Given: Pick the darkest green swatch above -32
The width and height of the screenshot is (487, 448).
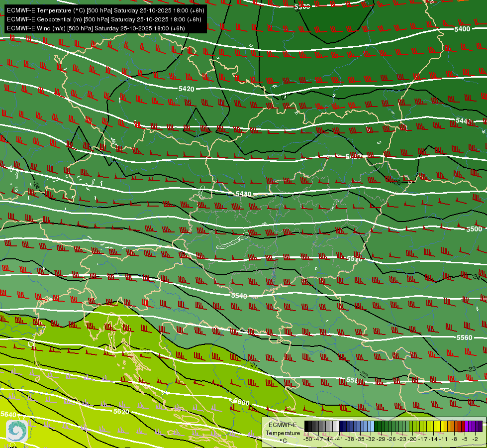Looking at the screenshot, I should coord(376,426).
